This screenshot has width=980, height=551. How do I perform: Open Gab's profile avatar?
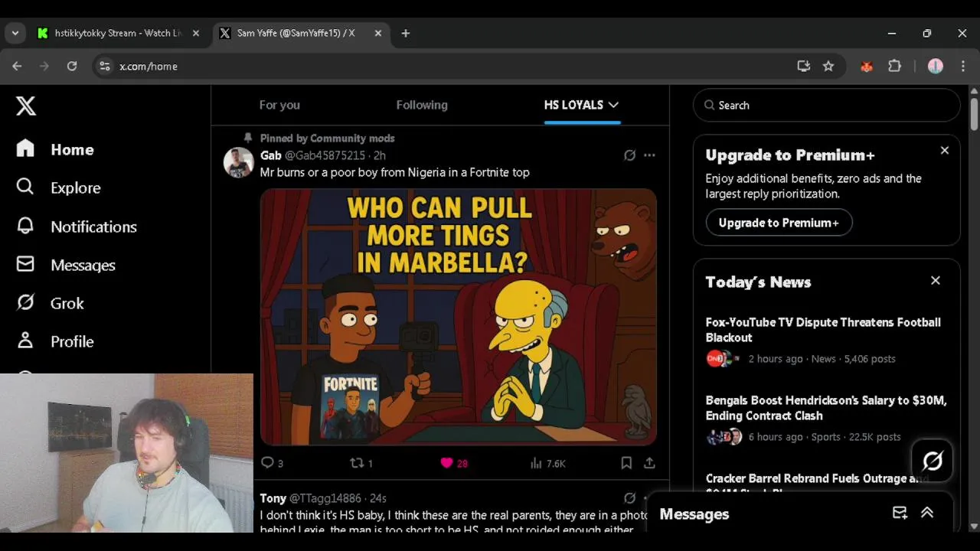click(x=239, y=163)
